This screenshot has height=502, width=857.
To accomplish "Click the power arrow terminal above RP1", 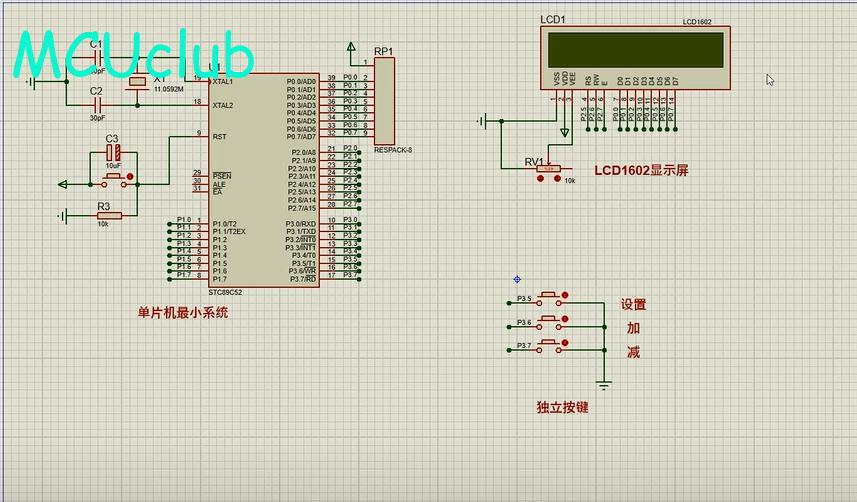I will point(351,46).
